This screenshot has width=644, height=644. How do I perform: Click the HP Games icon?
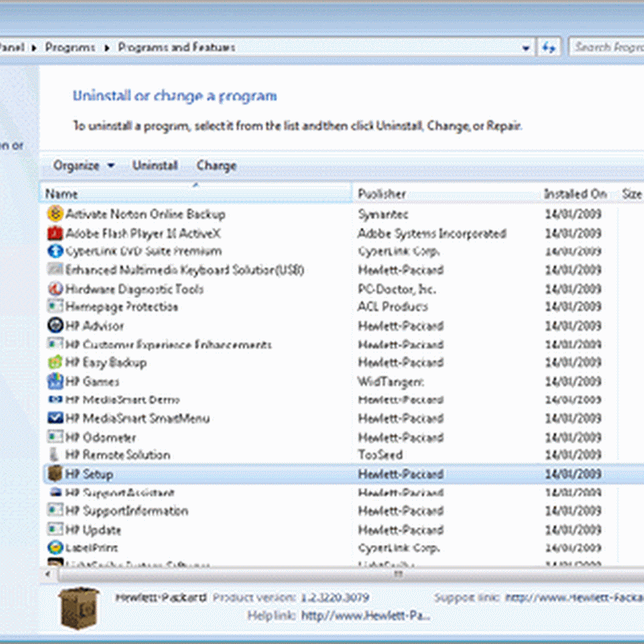[x=55, y=381]
